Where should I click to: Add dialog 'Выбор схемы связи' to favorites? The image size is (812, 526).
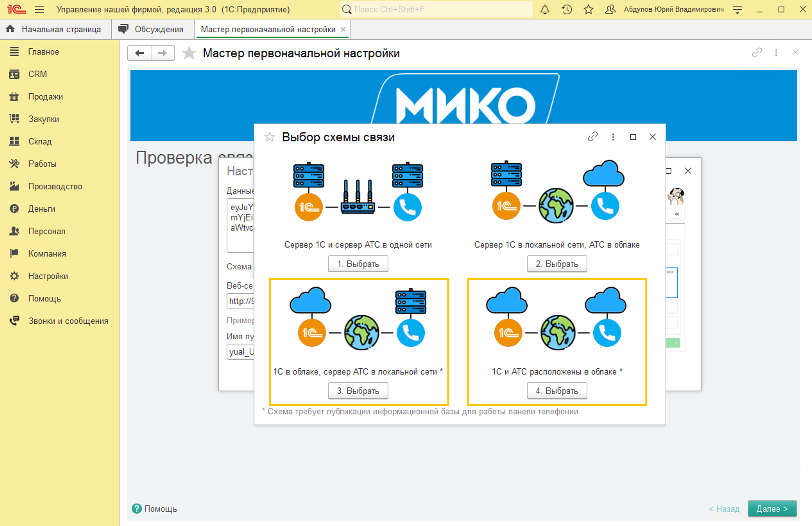point(270,137)
